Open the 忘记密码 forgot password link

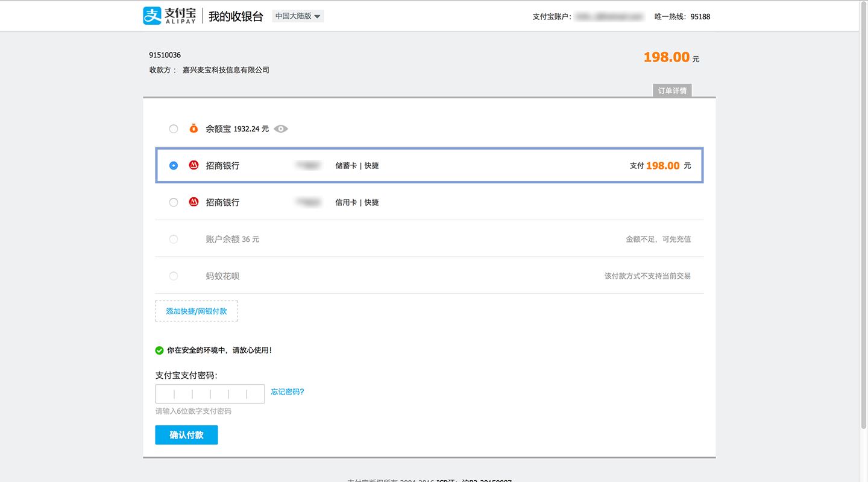pos(287,392)
